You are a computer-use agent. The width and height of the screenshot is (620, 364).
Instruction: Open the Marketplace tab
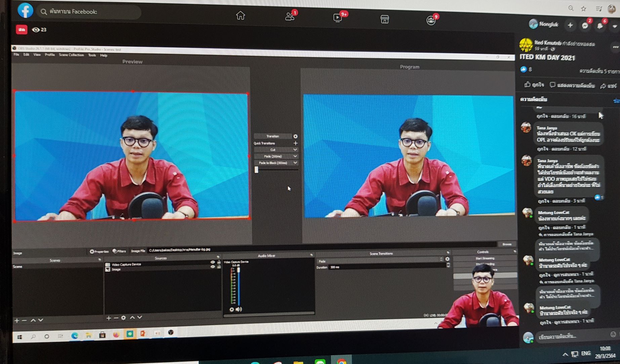click(x=384, y=19)
